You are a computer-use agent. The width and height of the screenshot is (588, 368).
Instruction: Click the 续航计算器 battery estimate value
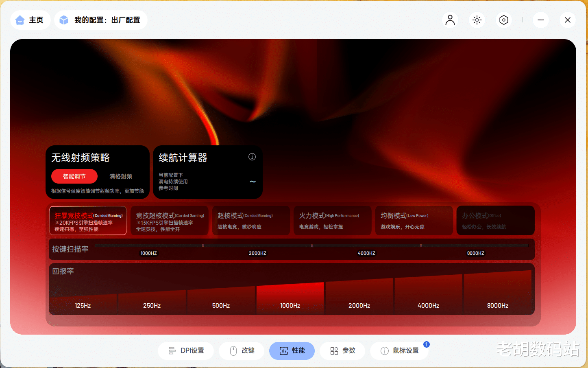coord(253,182)
